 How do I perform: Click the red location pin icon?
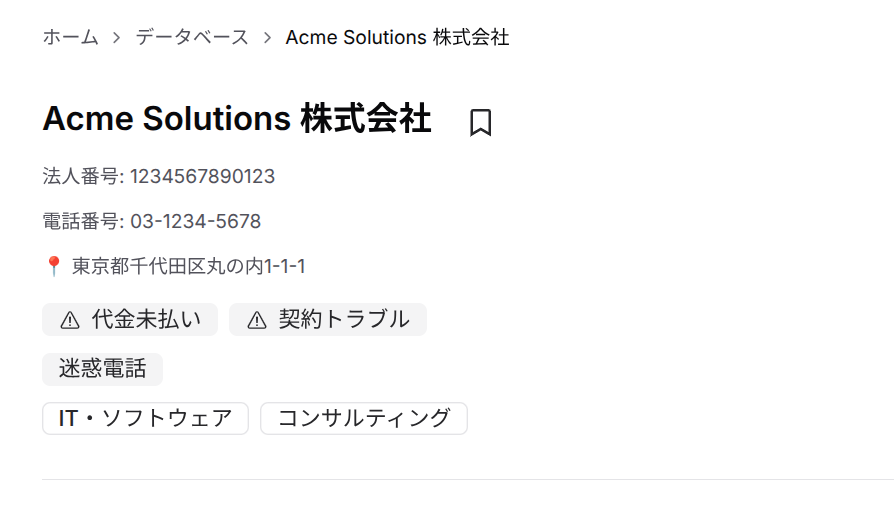54,266
